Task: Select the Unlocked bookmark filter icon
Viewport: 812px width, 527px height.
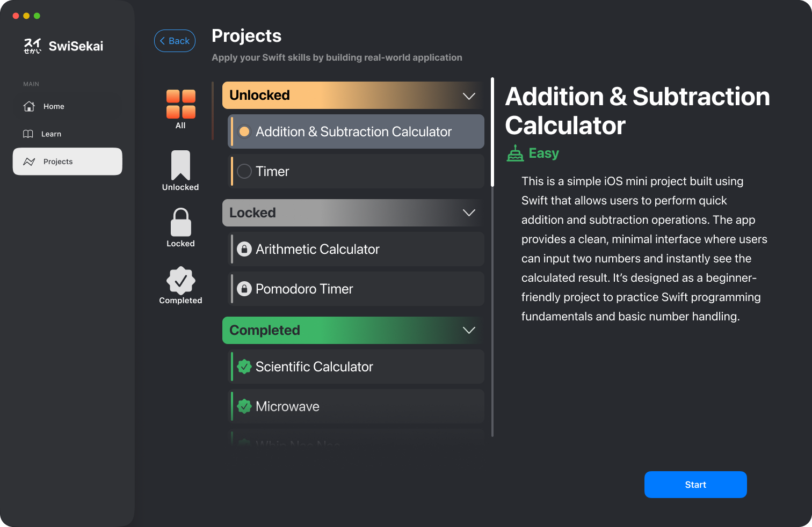Action: [x=180, y=168]
